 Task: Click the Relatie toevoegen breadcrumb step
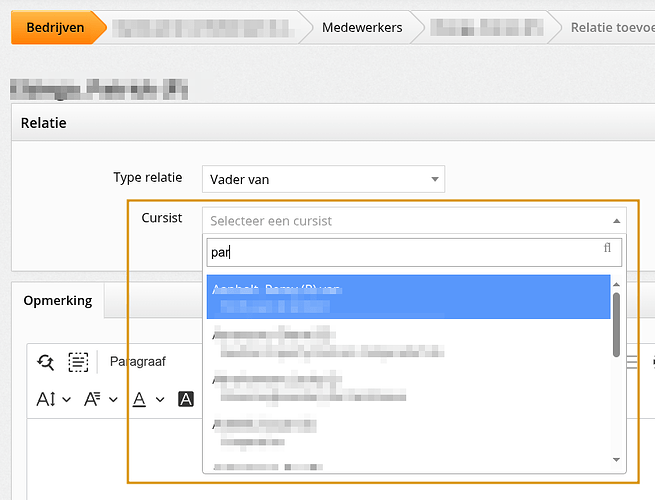(610, 27)
